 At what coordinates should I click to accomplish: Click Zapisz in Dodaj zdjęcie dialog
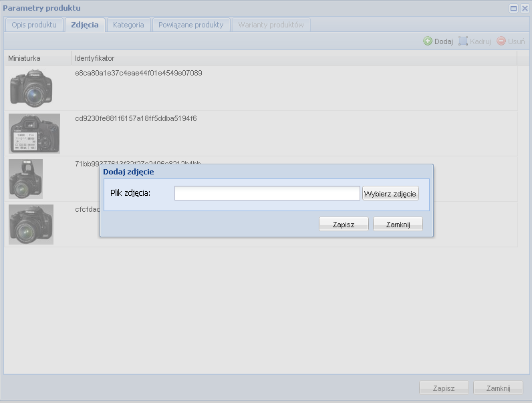point(344,225)
